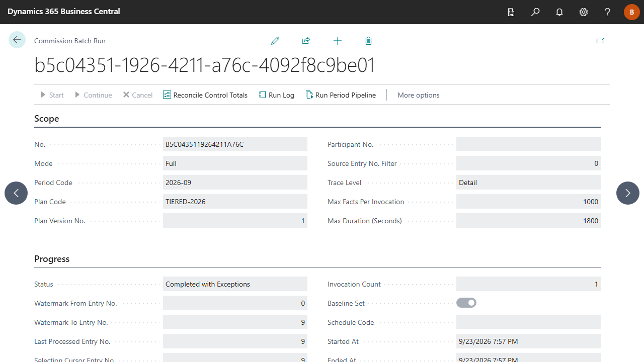Click Max Duration (Seconds) field
The image size is (644, 362).
(x=528, y=221)
